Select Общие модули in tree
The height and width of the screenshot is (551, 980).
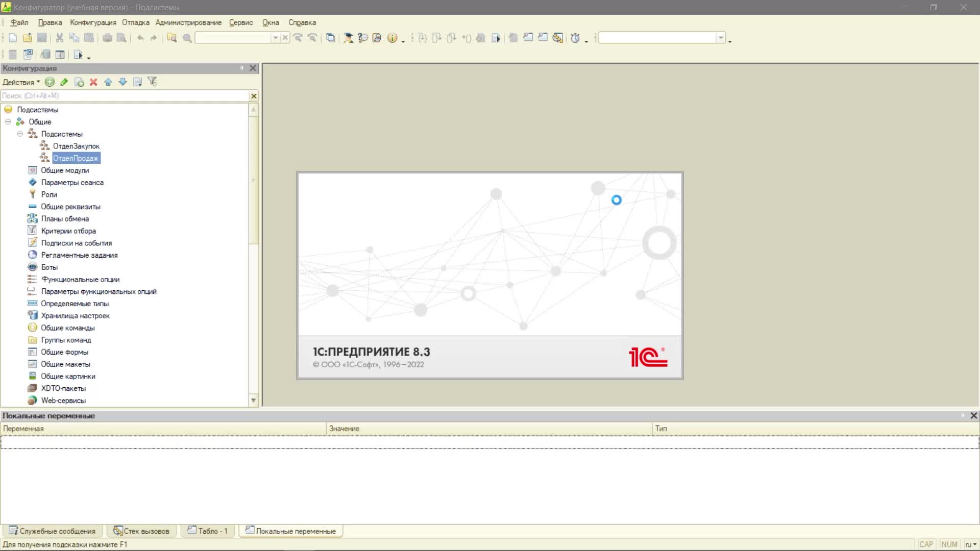click(65, 170)
